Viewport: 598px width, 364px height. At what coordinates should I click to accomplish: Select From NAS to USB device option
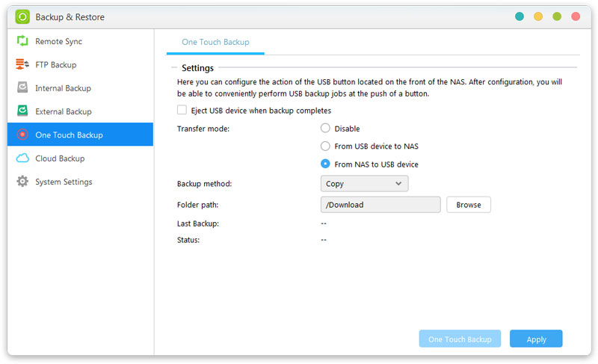coord(325,164)
